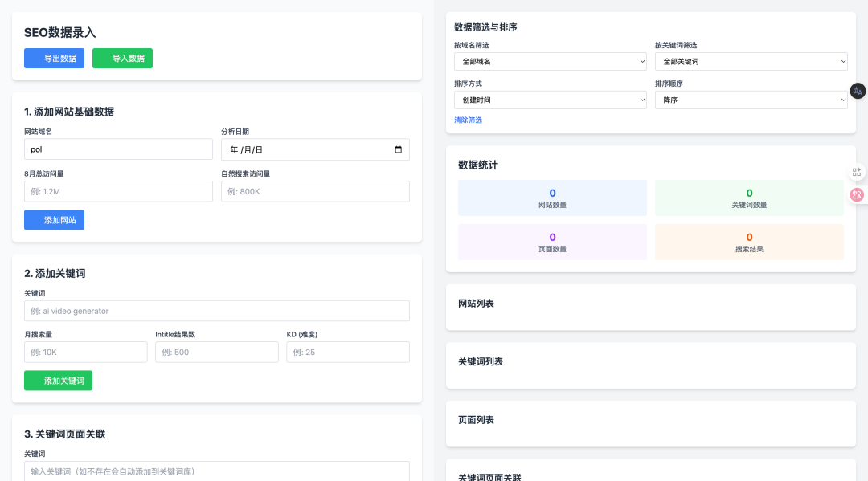This screenshot has height=481, width=868.
Task: Click the 数据筛选与排序 heading
Action: point(485,27)
